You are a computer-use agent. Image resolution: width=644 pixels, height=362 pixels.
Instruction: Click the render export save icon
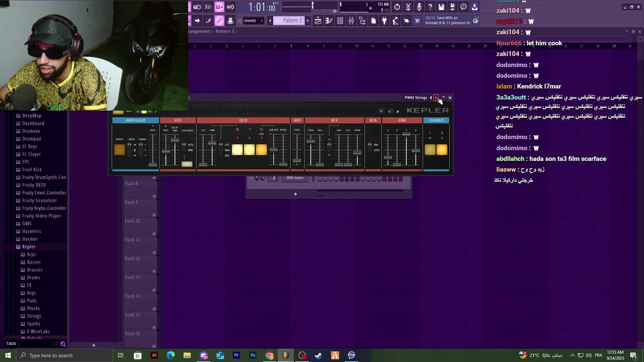pos(452,7)
